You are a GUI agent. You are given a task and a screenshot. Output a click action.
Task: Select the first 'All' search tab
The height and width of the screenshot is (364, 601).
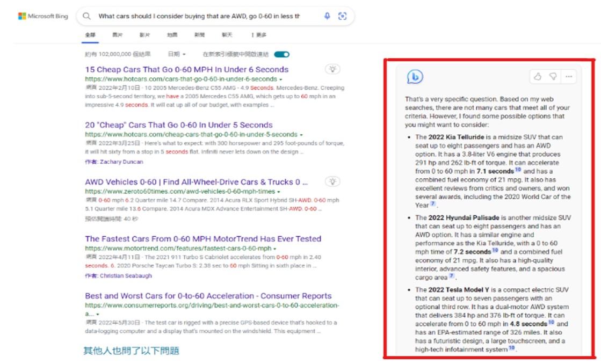click(x=90, y=35)
